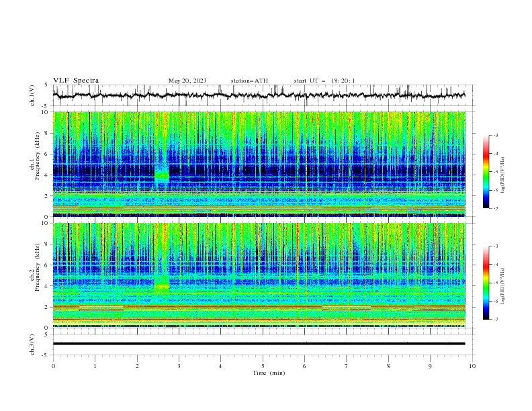Click the "-5" tick on the ch.3(V) axis
Viewport: 532px width, 411px height.
pyautogui.click(x=45, y=355)
